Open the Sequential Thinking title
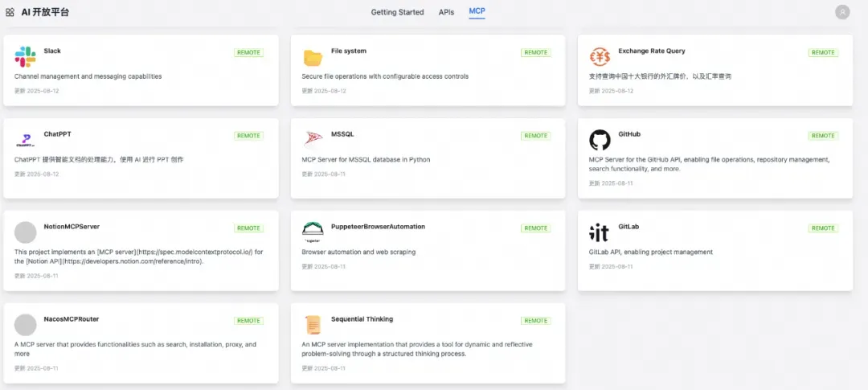Viewport: 868px width, 390px height. tap(362, 319)
